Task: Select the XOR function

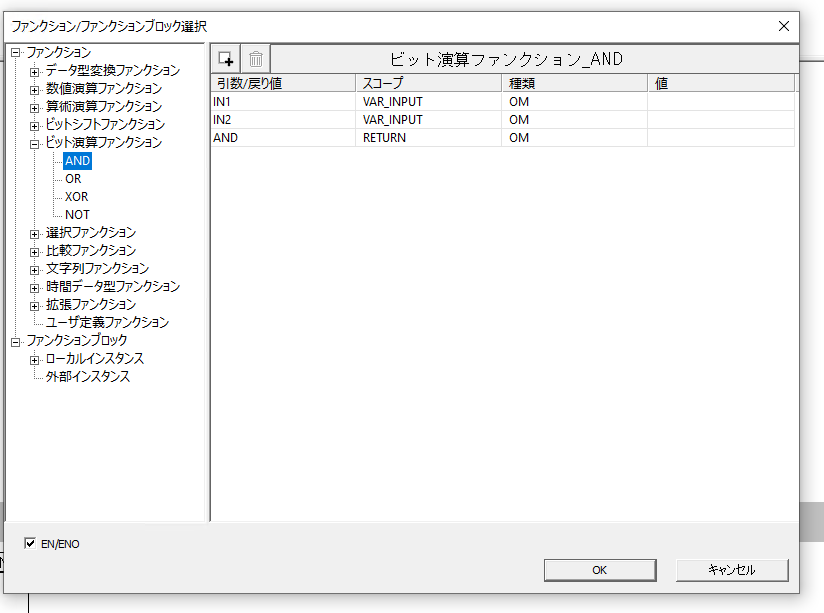Action: (76, 197)
